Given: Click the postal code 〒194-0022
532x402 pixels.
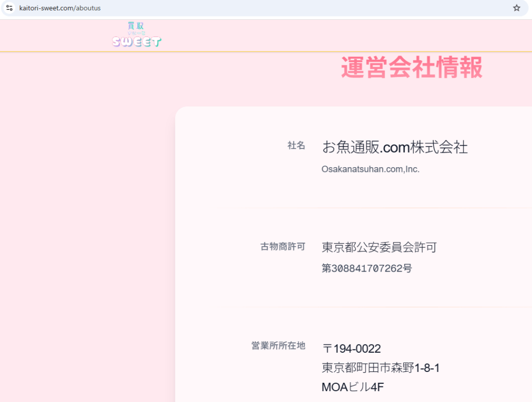Looking at the screenshot, I should 352,349.
